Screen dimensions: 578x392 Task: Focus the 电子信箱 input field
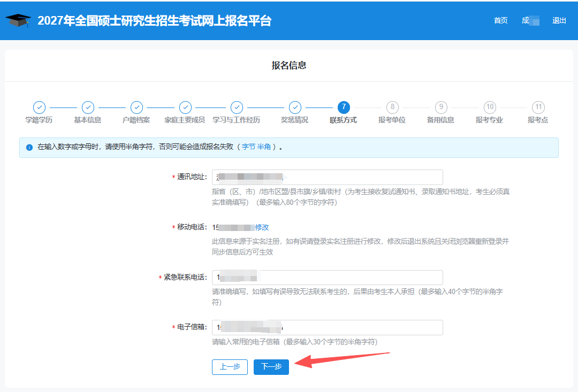[x=328, y=327]
